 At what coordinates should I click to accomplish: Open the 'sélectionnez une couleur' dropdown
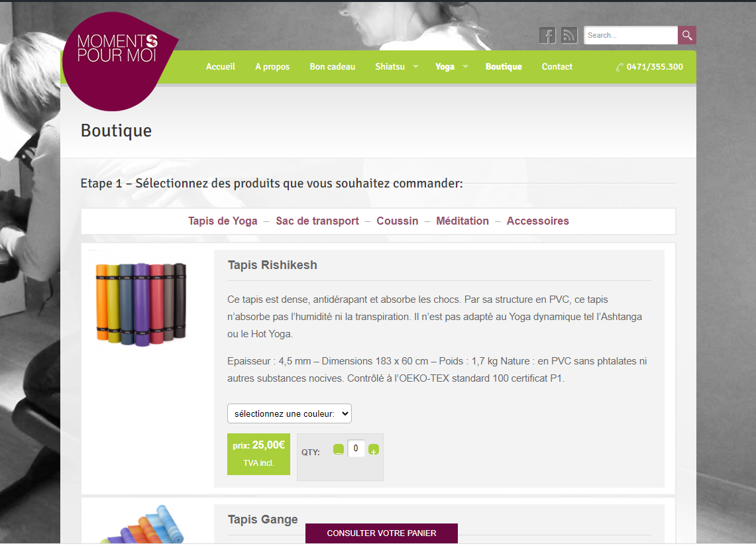click(290, 413)
